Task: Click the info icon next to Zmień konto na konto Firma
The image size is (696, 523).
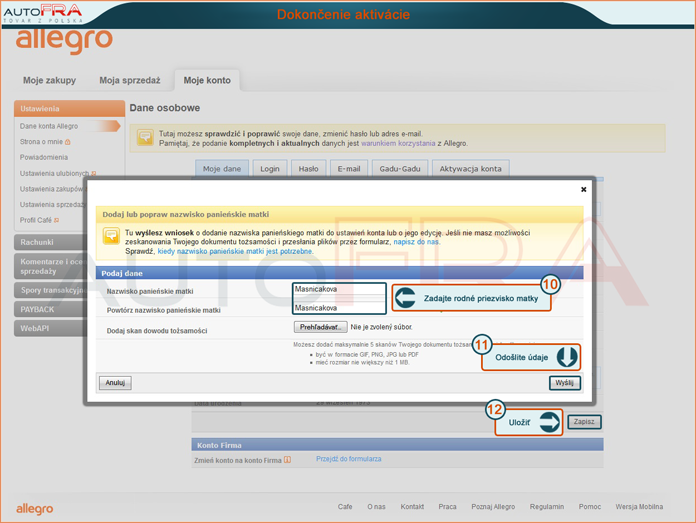Action: pos(287,460)
